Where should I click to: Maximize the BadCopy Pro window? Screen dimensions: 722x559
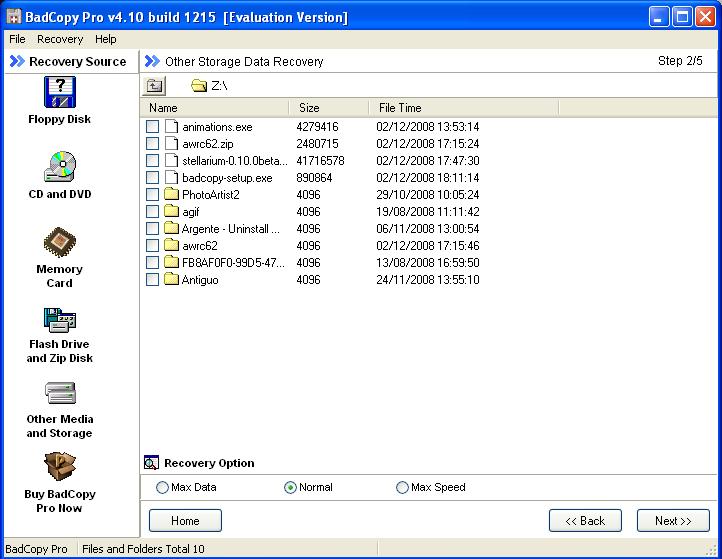(x=682, y=17)
